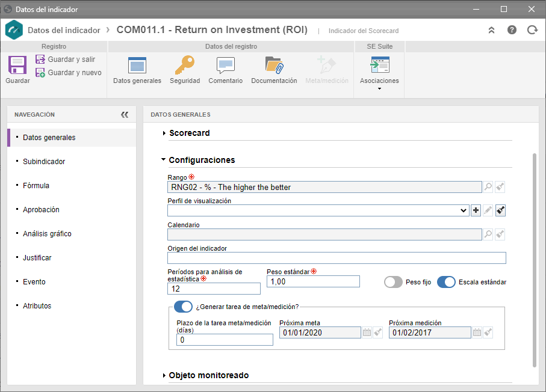This screenshot has height=392, width=546.
Task: Click the Calendario input field
Action: [x=324, y=234]
